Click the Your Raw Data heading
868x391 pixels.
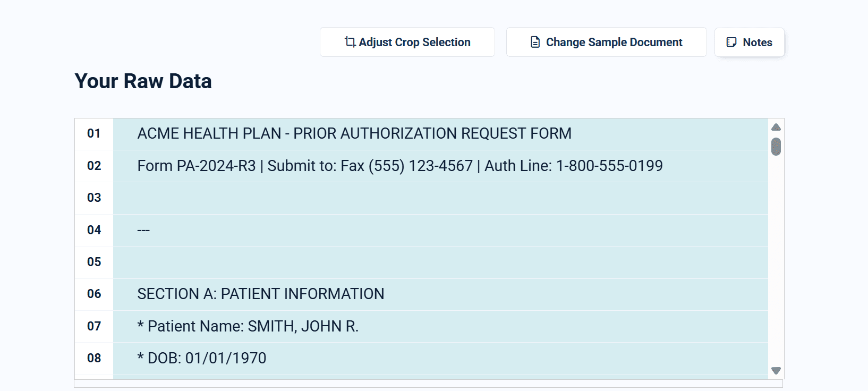143,81
